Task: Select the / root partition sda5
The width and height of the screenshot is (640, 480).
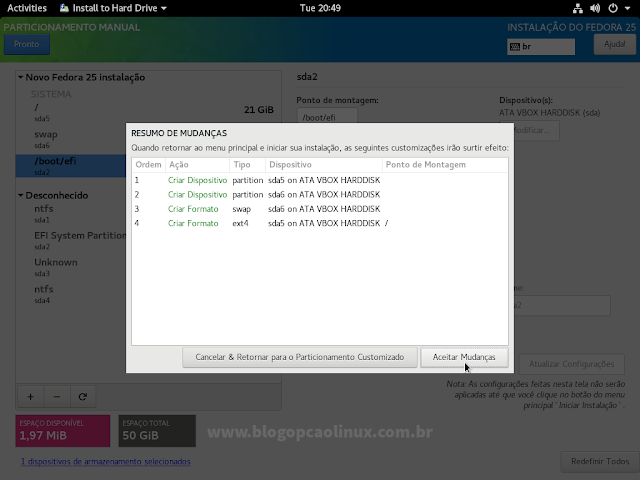Action: point(149,113)
